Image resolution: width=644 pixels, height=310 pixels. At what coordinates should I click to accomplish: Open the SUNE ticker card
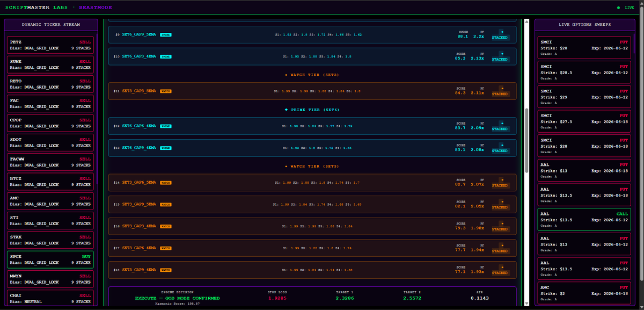(x=50, y=64)
